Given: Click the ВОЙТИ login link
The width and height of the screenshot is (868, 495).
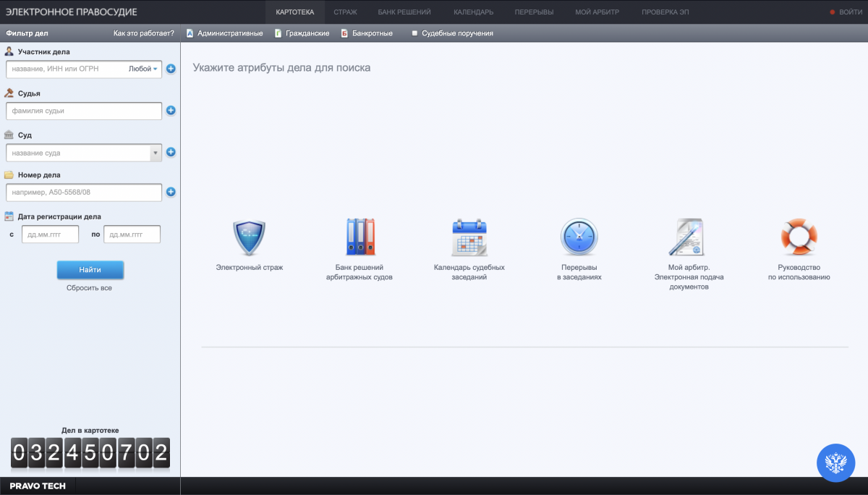Looking at the screenshot, I should click(851, 12).
